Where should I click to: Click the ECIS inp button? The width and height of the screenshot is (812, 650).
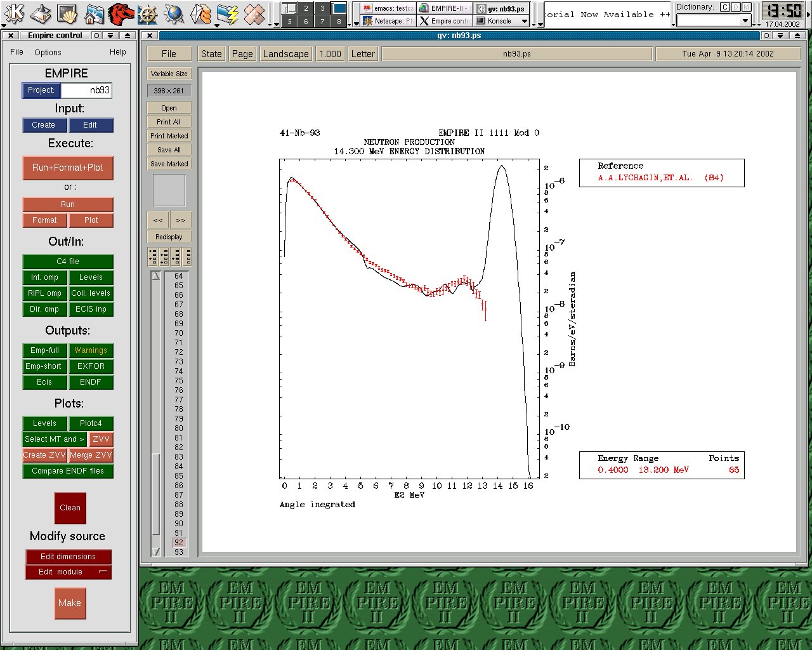pyautogui.click(x=91, y=309)
